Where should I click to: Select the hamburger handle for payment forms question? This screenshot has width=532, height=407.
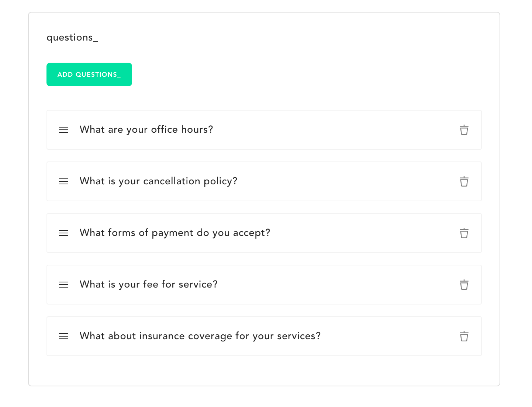[63, 233]
